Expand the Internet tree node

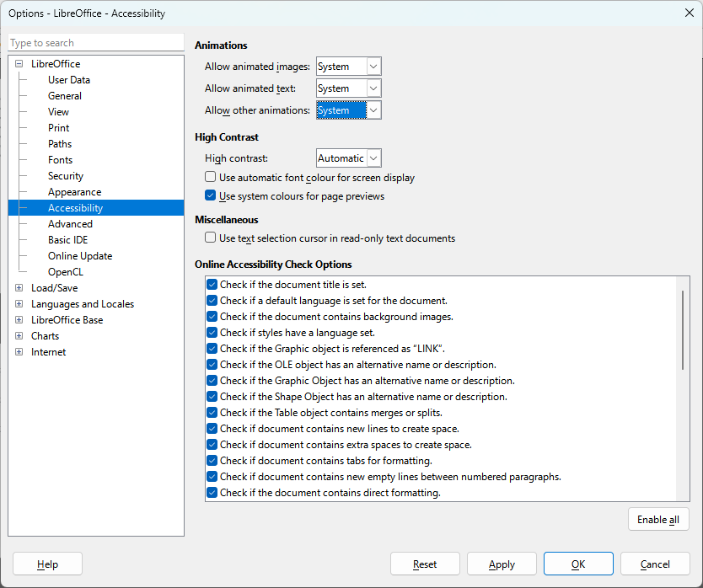19,352
